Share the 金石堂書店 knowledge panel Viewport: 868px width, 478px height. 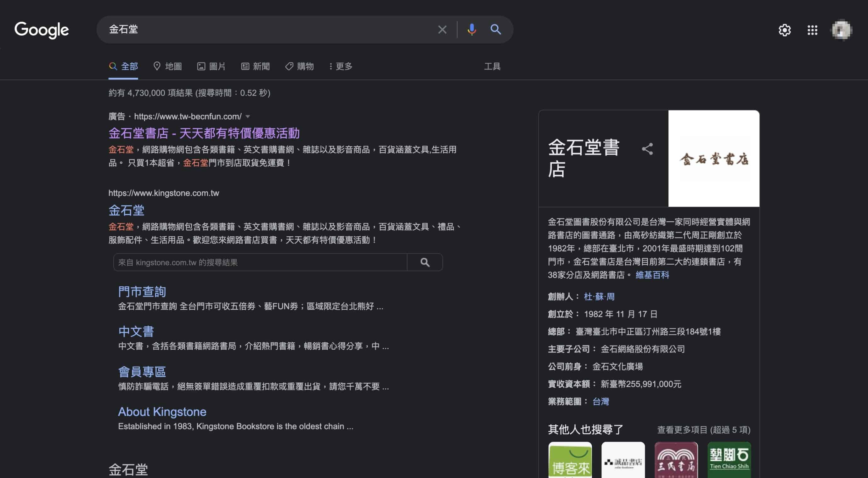pos(647,149)
